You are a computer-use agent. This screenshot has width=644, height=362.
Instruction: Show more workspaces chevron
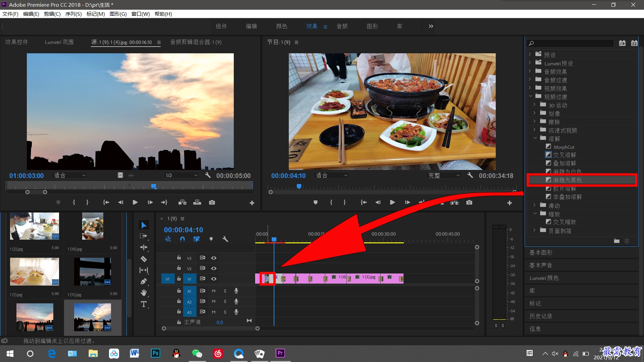[x=431, y=26]
